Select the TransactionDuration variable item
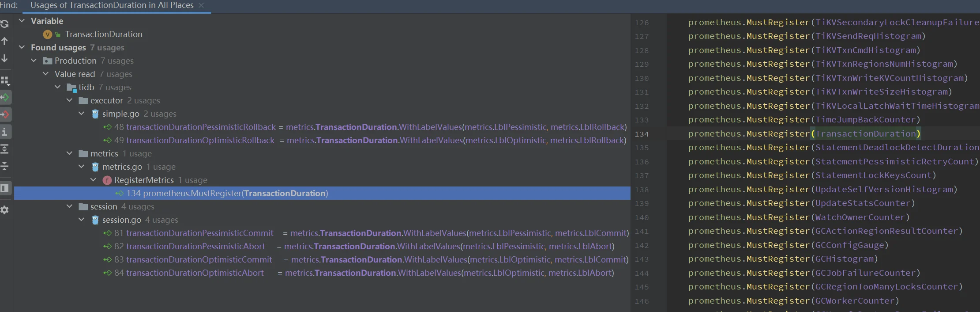Viewport: 980px width, 312px height. click(x=104, y=34)
